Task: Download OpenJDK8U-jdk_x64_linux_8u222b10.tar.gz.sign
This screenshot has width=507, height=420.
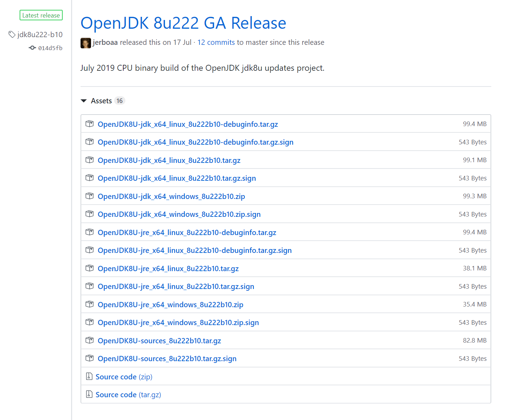Action: 177,178
